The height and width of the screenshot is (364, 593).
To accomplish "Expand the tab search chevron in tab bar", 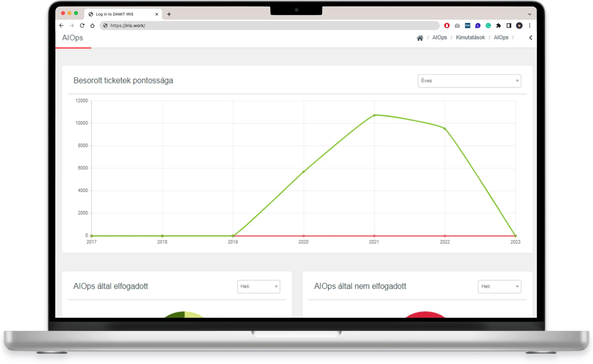I will (529, 14).
